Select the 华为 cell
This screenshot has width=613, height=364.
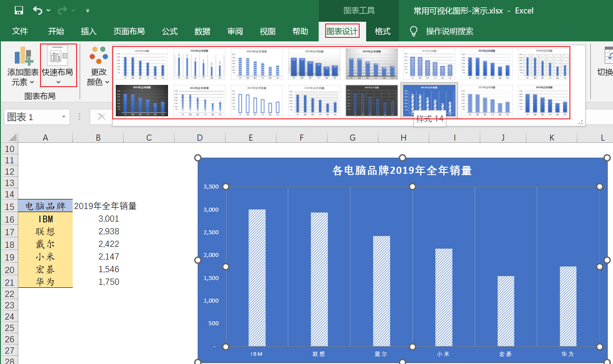(45, 282)
